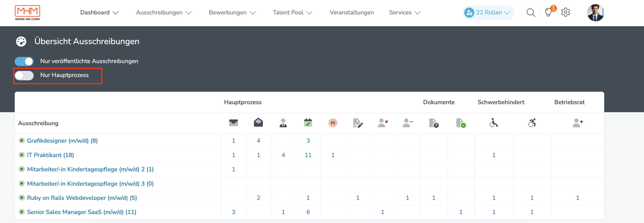Screen dimensions: 644x223
Task: Open Mitarbeiter/-in Kindertagespflege (m/w/d) 3 (0) link
Action: point(90,184)
